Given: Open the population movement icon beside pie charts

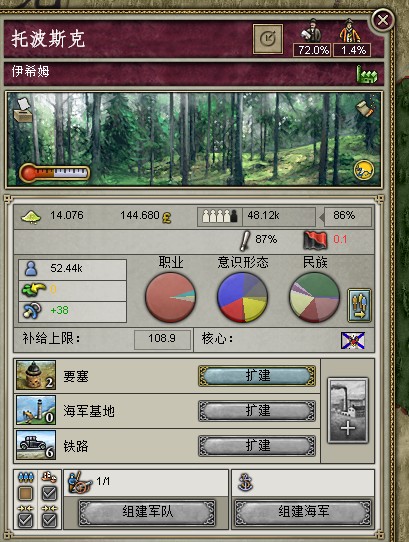Looking at the screenshot, I should click(x=359, y=306).
